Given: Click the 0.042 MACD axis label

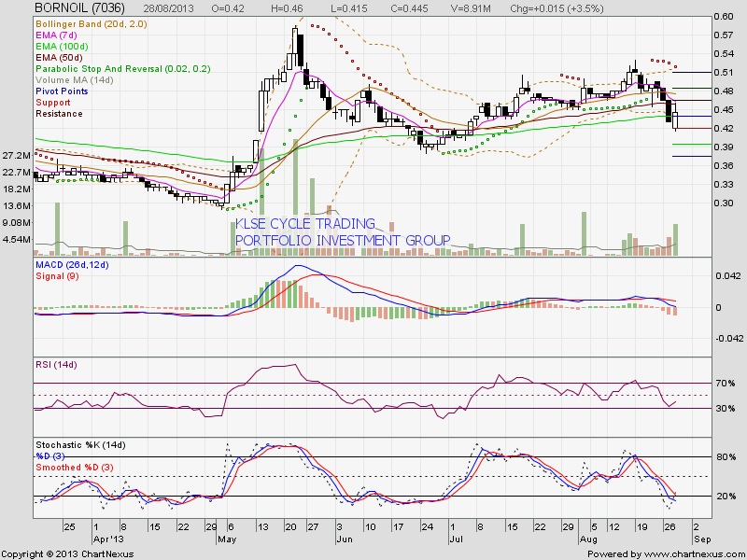Looking at the screenshot, I should click(726, 276).
